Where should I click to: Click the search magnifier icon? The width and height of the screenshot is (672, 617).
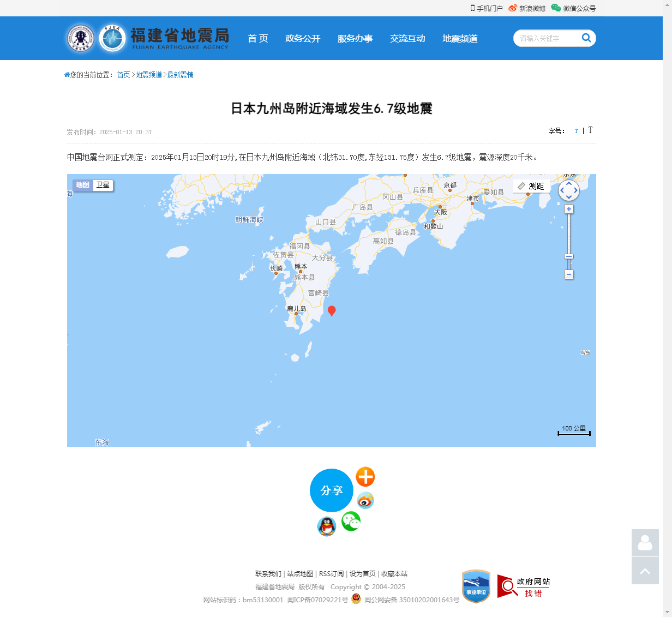[x=586, y=38]
